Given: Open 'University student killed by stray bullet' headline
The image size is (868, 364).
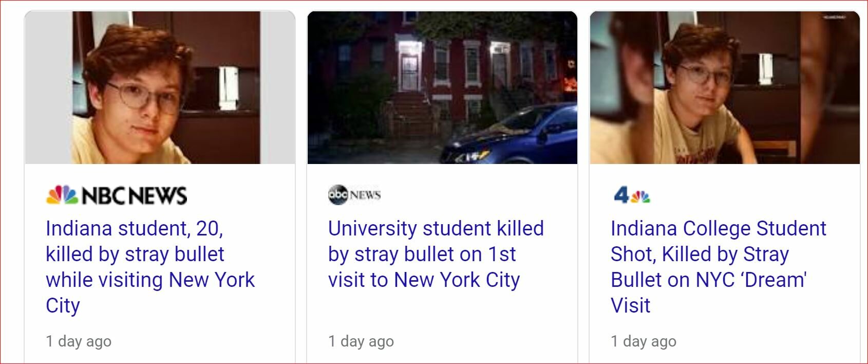Looking at the screenshot, I should (436, 254).
